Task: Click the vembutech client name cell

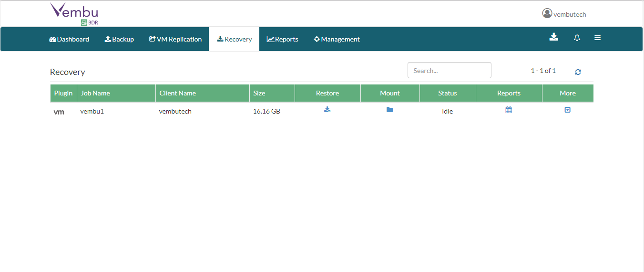Action: point(175,111)
